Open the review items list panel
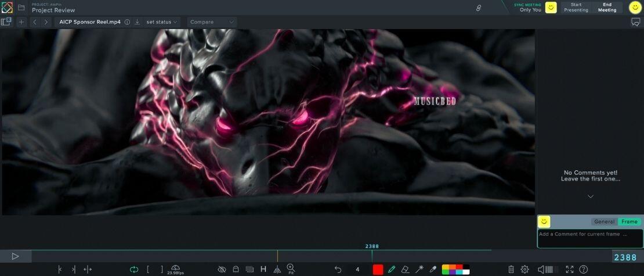644x276 pixels. (x=6, y=22)
